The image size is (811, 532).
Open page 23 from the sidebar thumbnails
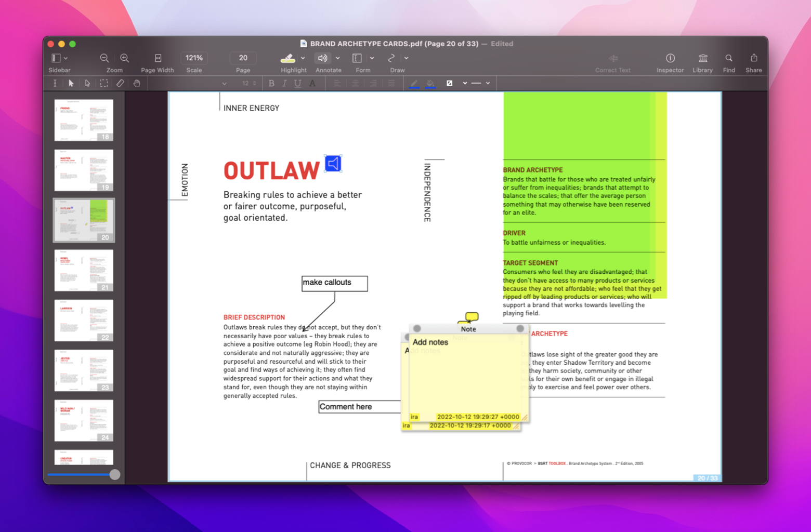tap(83, 370)
